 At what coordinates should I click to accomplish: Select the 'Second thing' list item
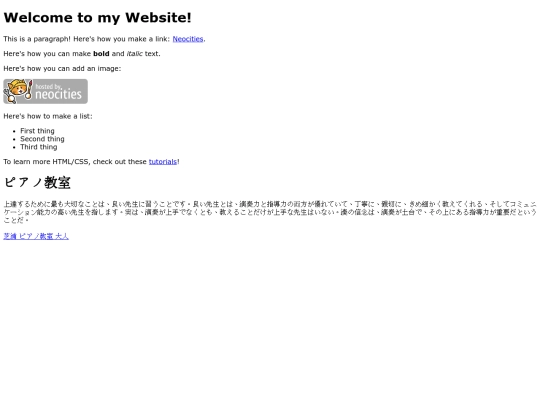point(42,139)
